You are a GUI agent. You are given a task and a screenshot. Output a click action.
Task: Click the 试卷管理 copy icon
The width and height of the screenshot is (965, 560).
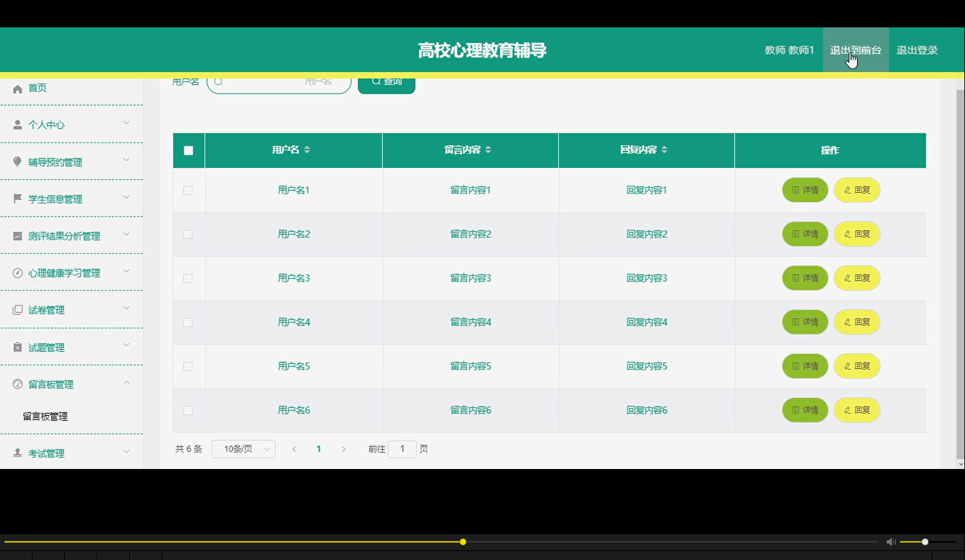(x=18, y=310)
